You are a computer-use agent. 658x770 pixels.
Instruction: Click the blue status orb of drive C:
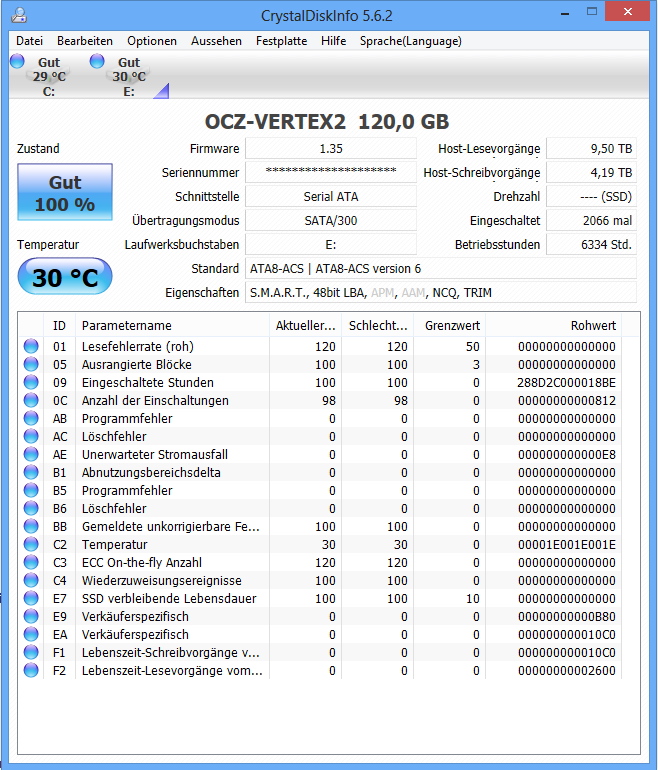(x=17, y=61)
